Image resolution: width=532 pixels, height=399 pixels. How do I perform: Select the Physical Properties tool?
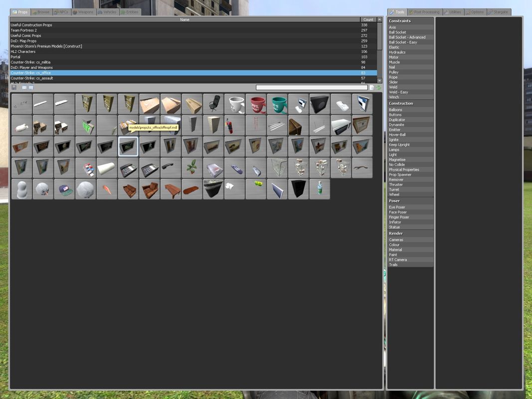click(x=410, y=170)
